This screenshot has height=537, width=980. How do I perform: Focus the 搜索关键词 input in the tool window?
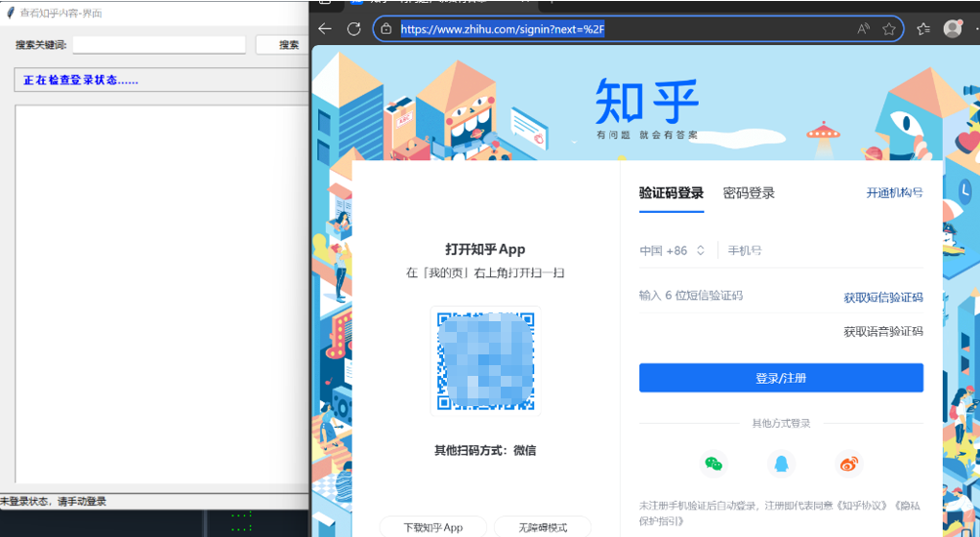tap(159, 44)
